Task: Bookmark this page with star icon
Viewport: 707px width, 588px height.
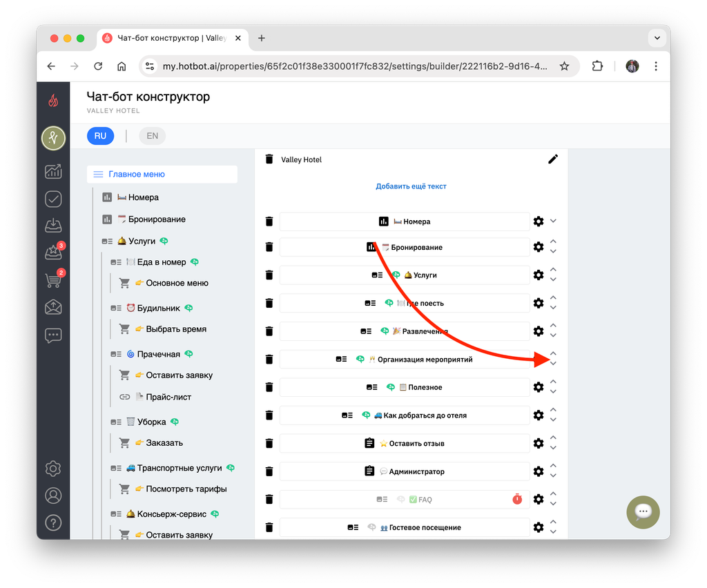Action: click(564, 66)
